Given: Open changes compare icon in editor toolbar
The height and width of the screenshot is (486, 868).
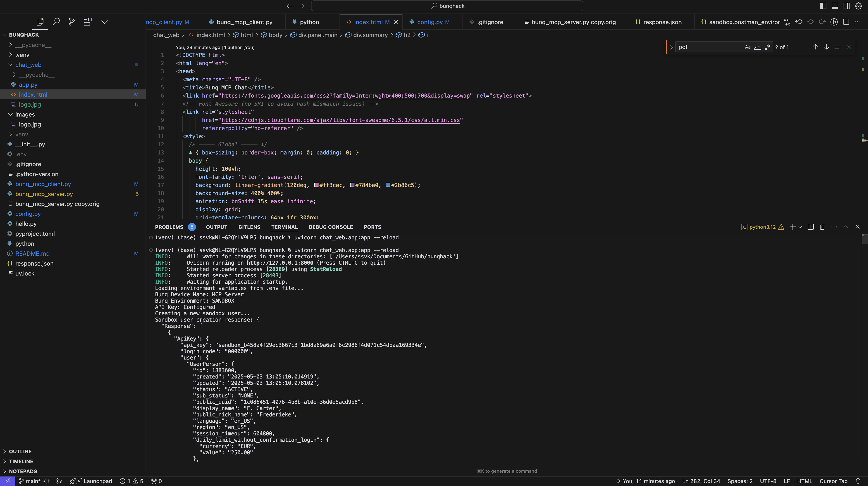Looking at the screenshot, I should (x=787, y=22).
